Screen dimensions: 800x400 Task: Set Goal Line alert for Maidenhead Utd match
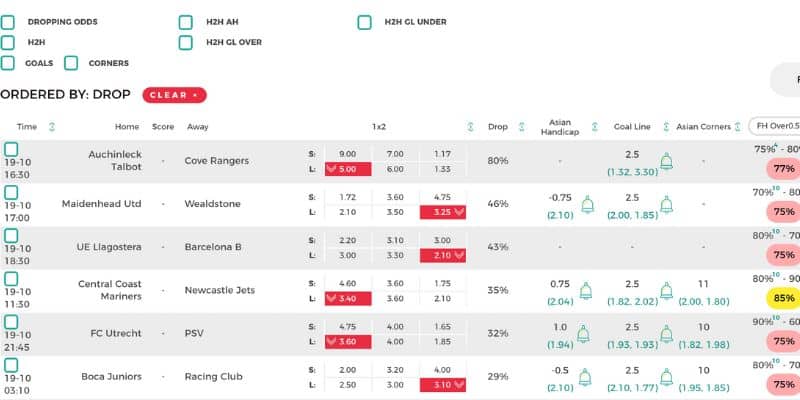(666, 205)
